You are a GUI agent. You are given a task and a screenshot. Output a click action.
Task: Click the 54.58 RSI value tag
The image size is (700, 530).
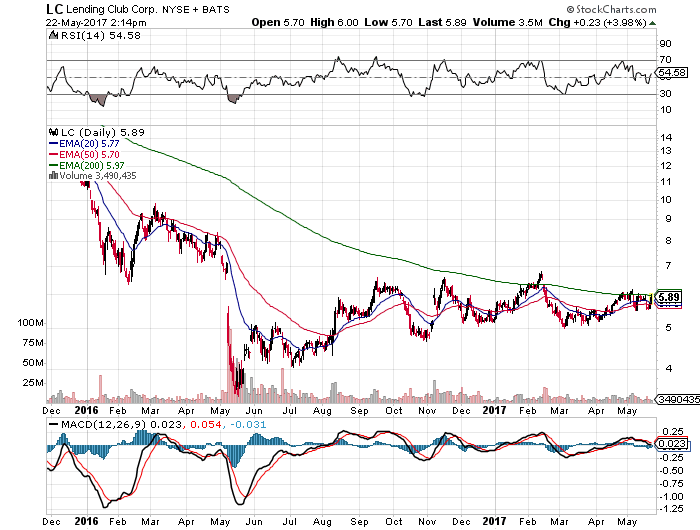click(x=672, y=72)
